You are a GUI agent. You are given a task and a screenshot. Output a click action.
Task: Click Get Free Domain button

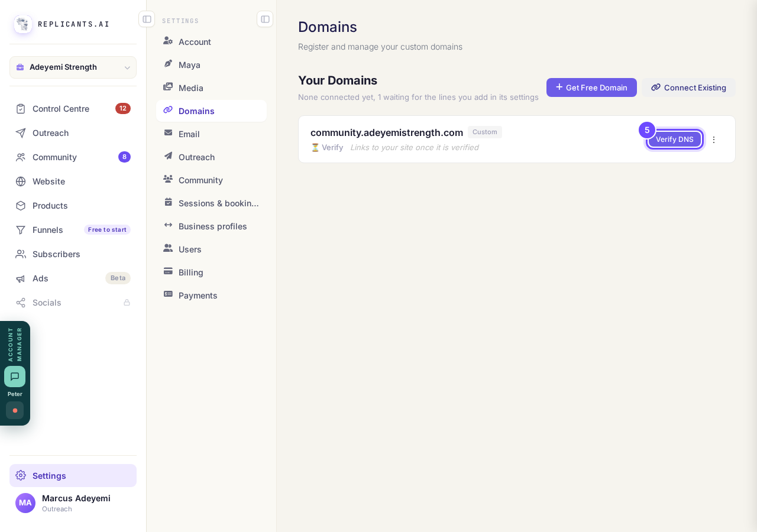591,87
